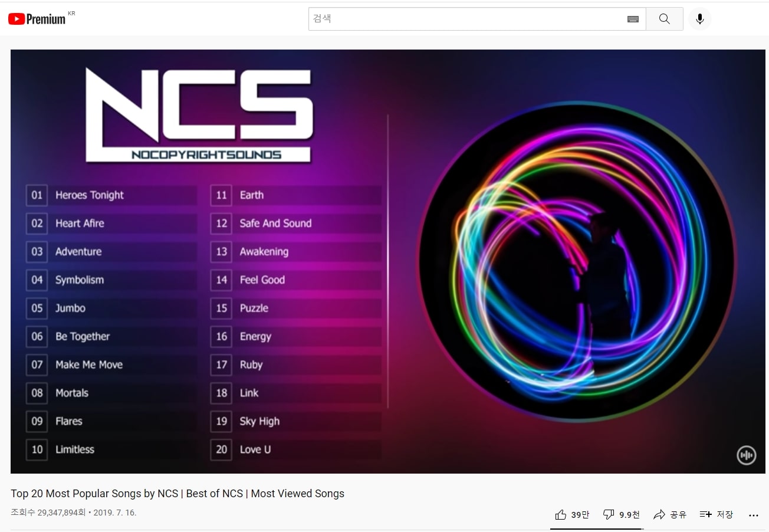Like the video with thumbs up

point(561,515)
